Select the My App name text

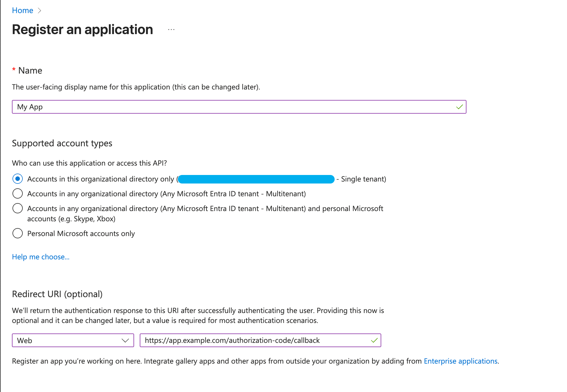point(30,107)
